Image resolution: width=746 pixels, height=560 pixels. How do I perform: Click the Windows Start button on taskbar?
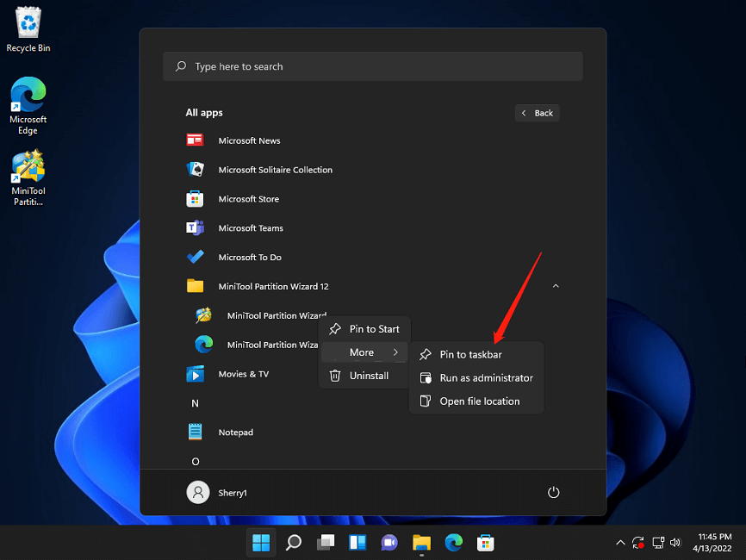(261, 543)
